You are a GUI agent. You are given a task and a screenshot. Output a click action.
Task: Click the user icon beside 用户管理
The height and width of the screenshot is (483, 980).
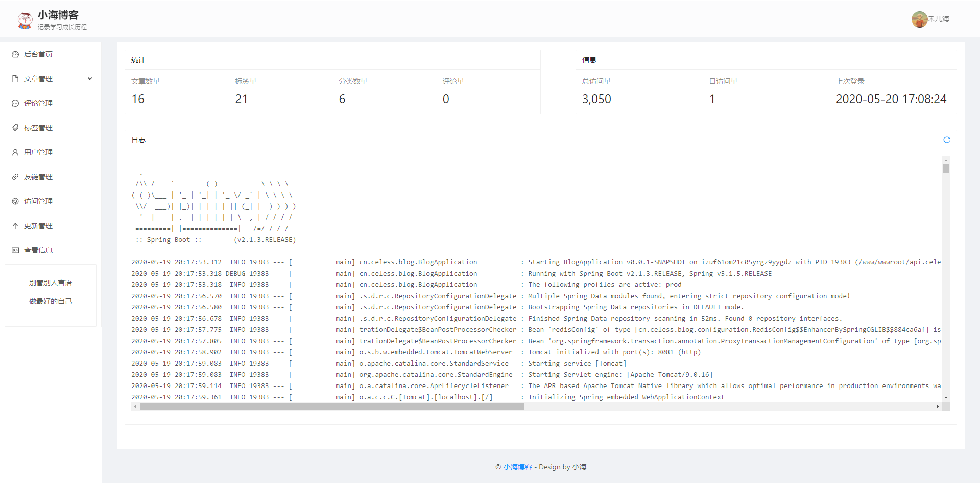pyautogui.click(x=15, y=152)
